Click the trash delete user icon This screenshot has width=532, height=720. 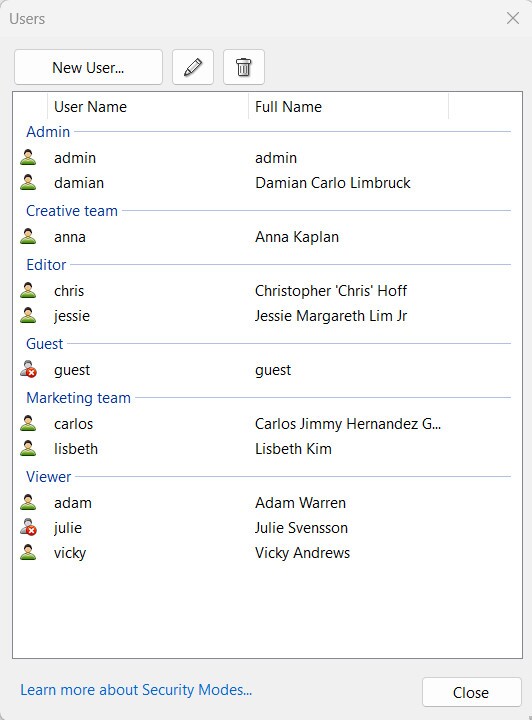(x=244, y=67)
